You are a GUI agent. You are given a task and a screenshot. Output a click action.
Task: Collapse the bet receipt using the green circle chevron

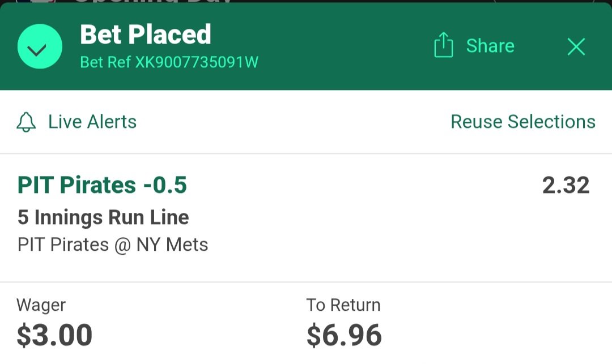tap(40, 46)
